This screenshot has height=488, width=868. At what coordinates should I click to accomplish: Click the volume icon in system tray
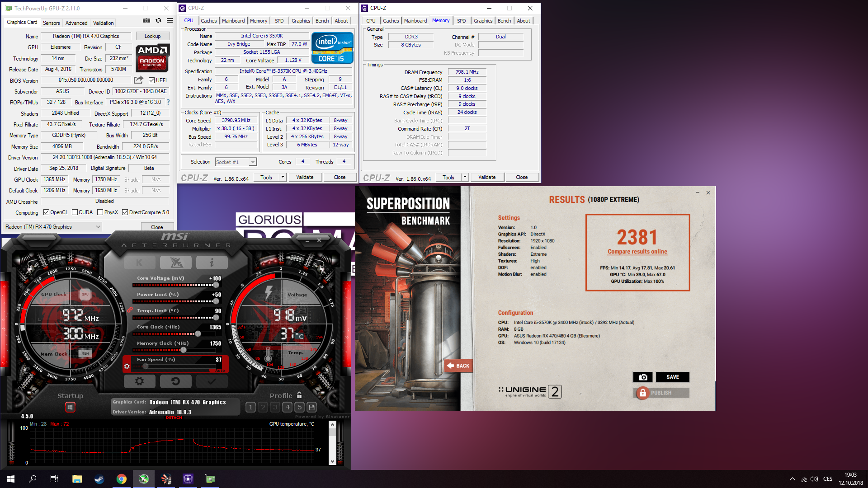814,479
